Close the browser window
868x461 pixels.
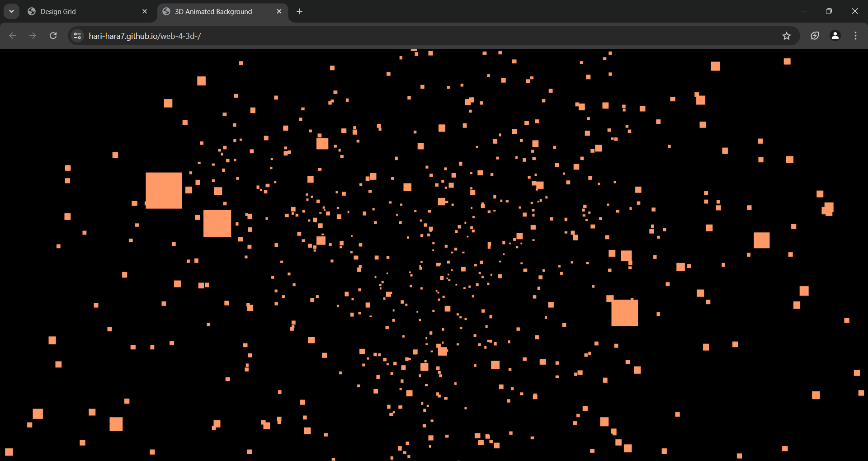(854, 11)
